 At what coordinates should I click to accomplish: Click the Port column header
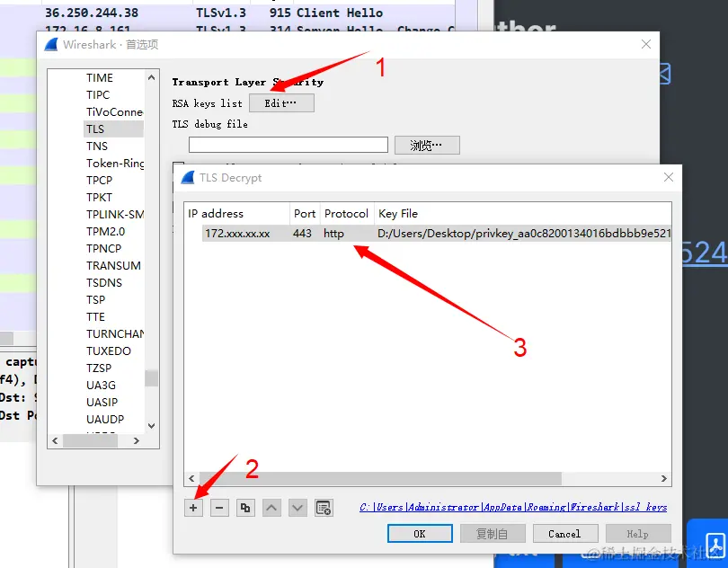coord(305,214)
